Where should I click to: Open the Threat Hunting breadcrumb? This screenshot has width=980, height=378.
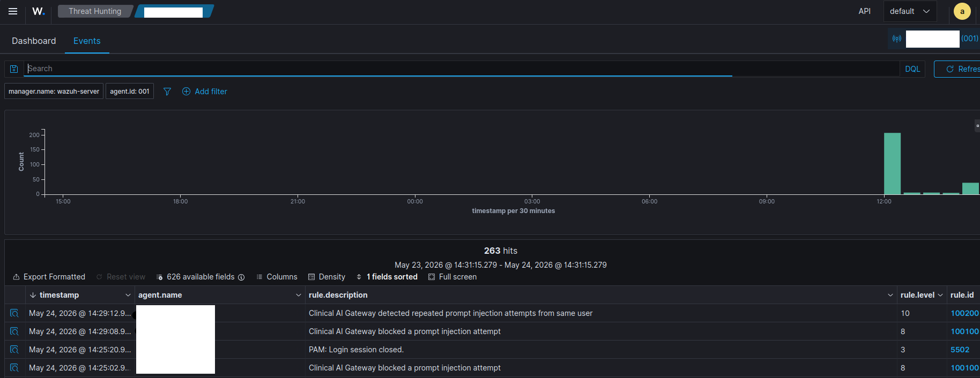coord(95,11)
